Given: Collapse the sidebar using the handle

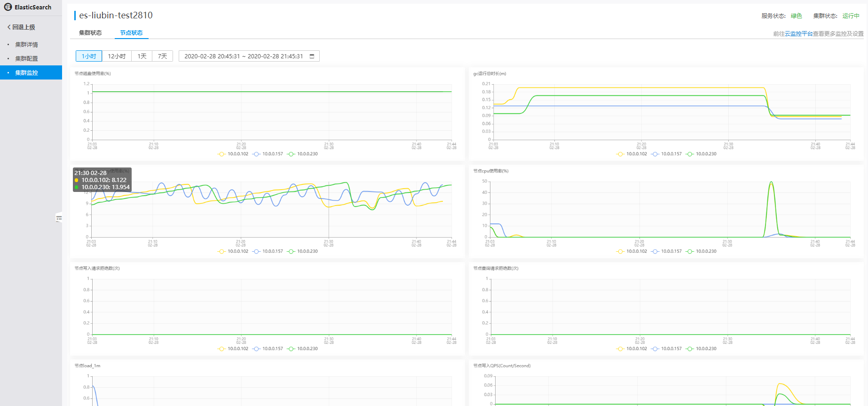Looking at the screenshot, I should (x=59, y=218).
